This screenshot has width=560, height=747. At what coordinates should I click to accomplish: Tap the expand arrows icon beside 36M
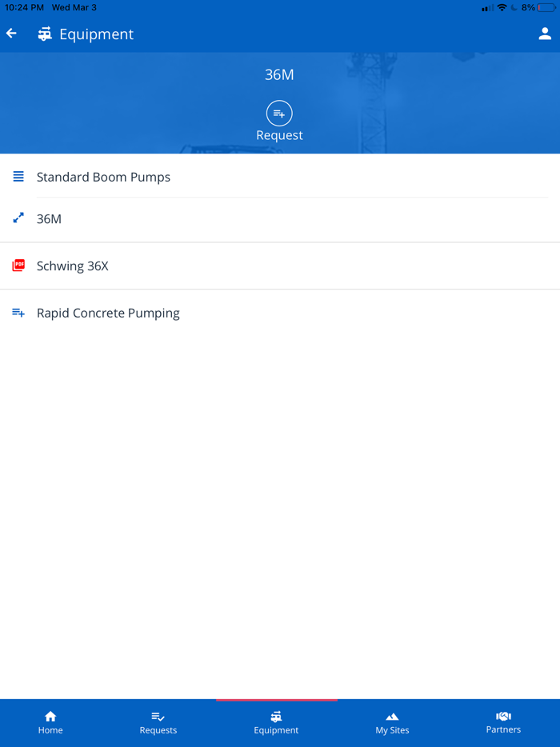(x=18, y=218)
